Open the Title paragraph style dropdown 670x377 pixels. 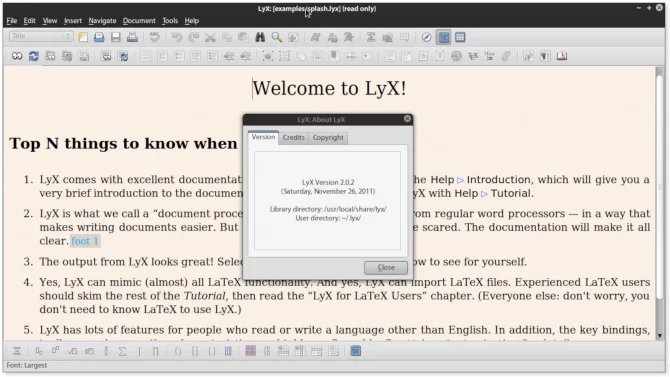click(x=41, y=37)
